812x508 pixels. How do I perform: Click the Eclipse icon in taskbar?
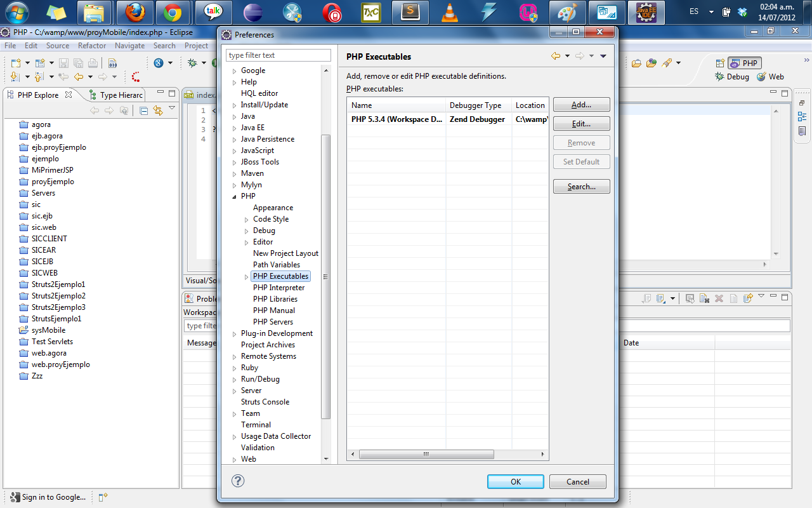pos(252,12)
